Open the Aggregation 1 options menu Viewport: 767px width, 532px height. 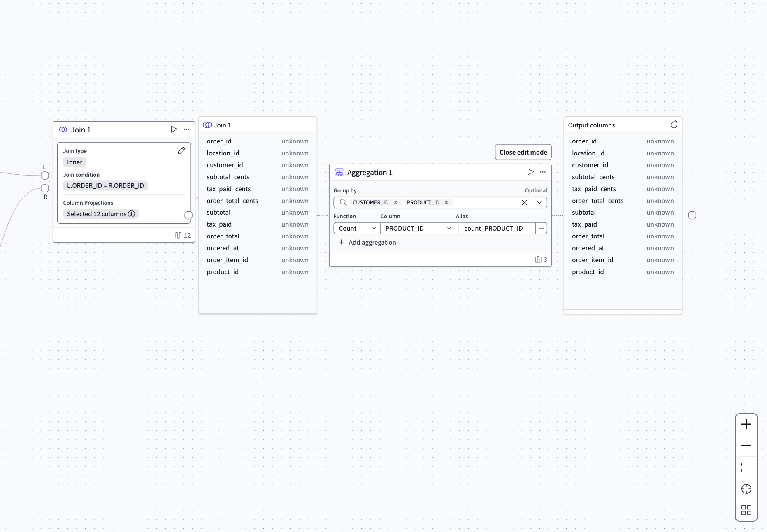tap(543, 172)
